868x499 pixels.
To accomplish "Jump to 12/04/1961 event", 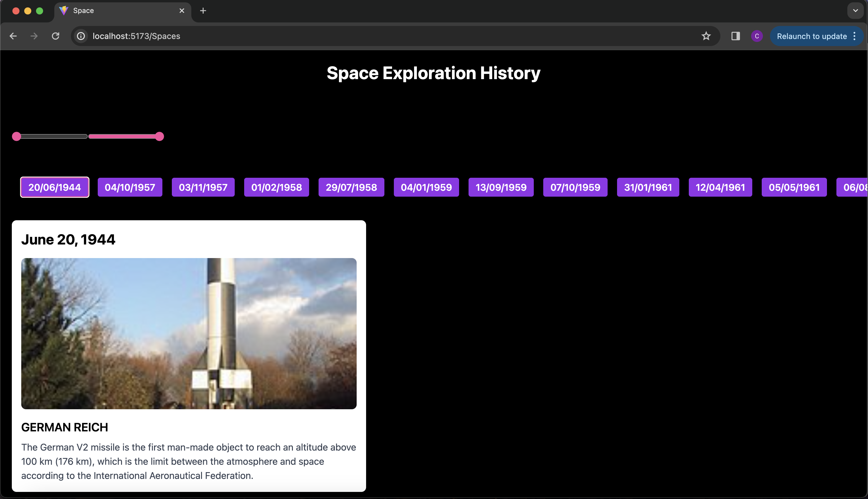I will (x=720, y=187).
